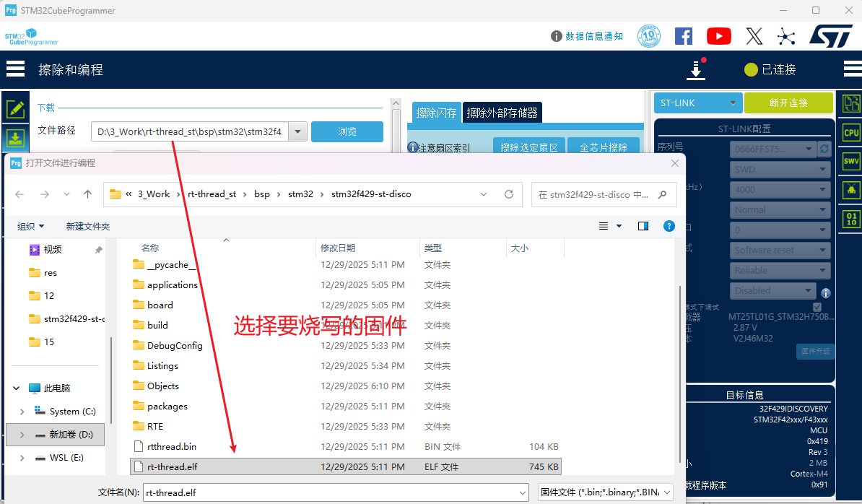Click the bug-shaped debug icon in sidebar
The height and width of the screenshot is (504, 862).
[851, 190]
